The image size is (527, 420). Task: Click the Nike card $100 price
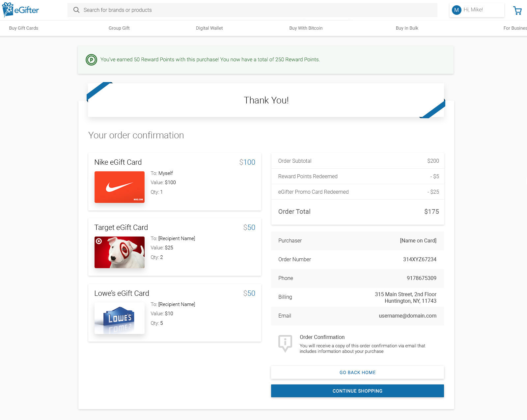[247, 162]
